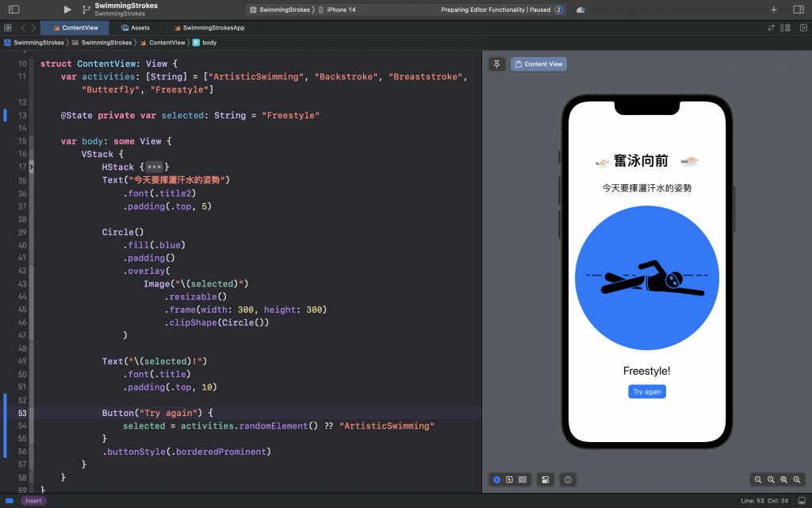Open the source control branch icon
Viewport: 812px width, 508px height.
point(86,10)
